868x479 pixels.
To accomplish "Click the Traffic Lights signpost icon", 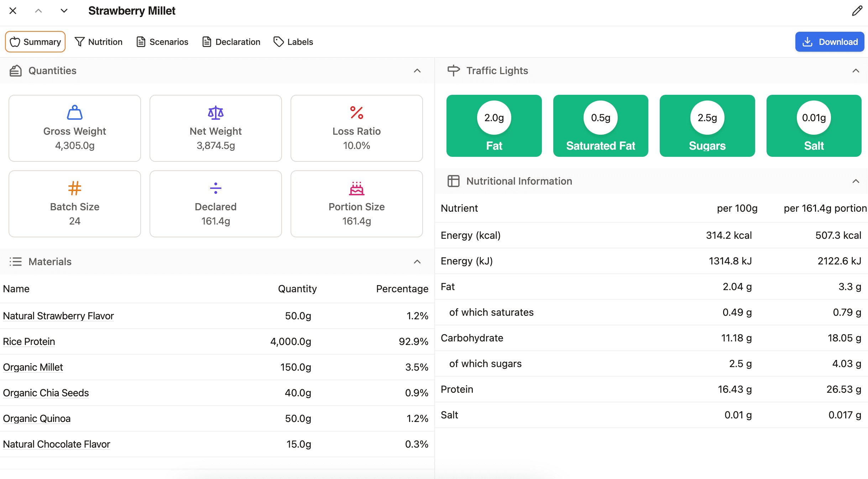I will click(453, 70).
